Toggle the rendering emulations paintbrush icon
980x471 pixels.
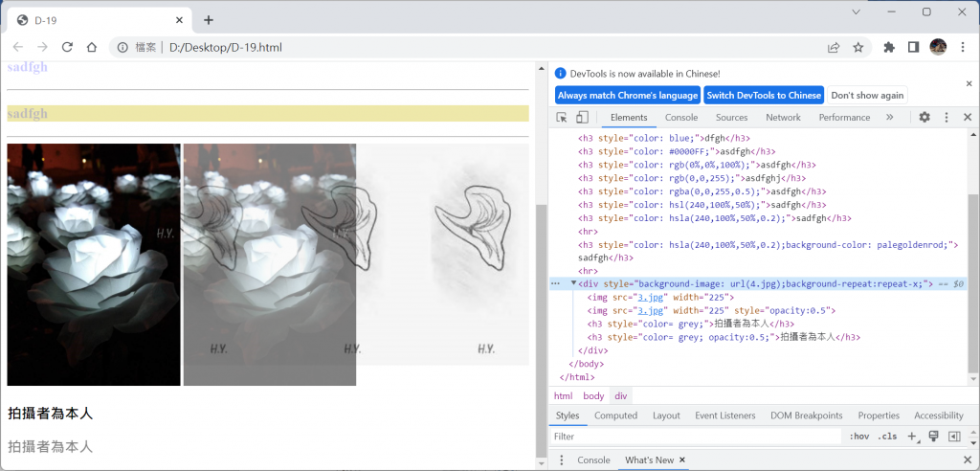(x=933, y=436)
